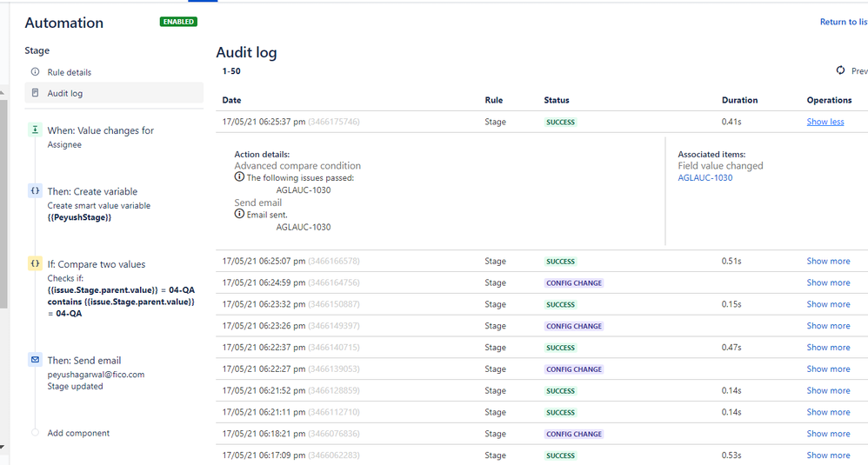Click Add component in the rule chain
This screenshot has height=465, width=868.
78,433
